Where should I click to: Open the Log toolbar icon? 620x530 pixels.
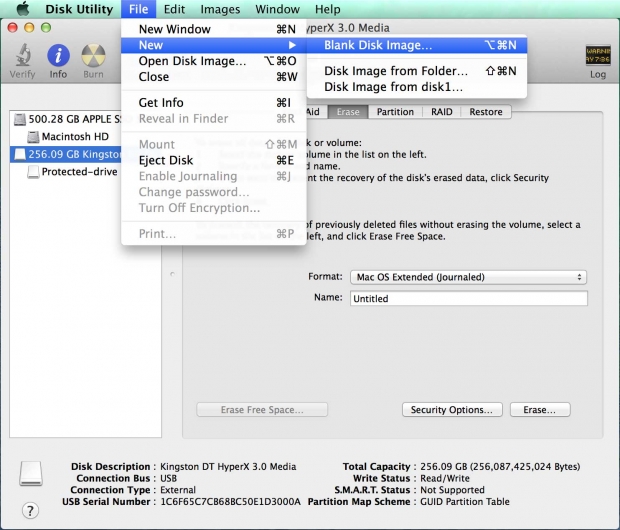tap(598, 55)
